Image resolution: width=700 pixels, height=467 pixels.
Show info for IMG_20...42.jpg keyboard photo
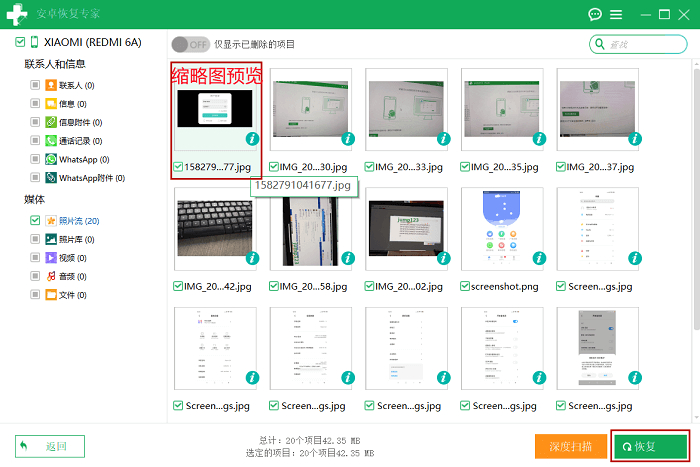point(252,258)
